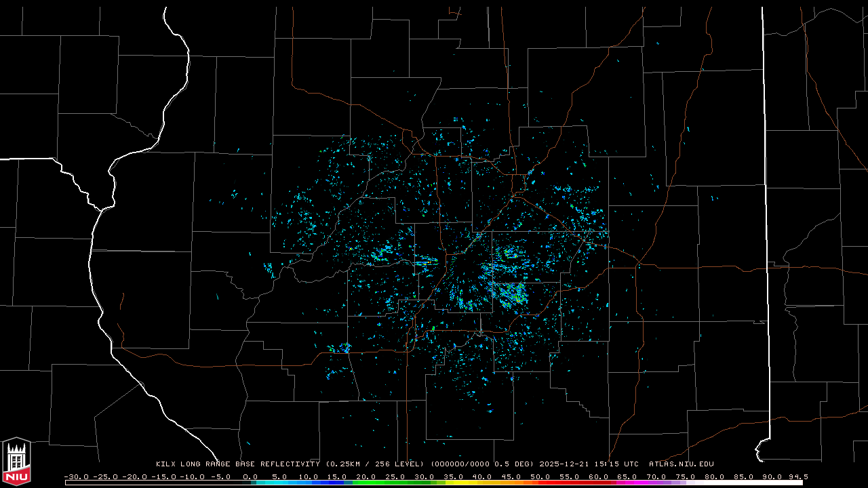Viewport: 868px width, 488px height.
Task: Click the -30.0 scale label
Action: 77,476
